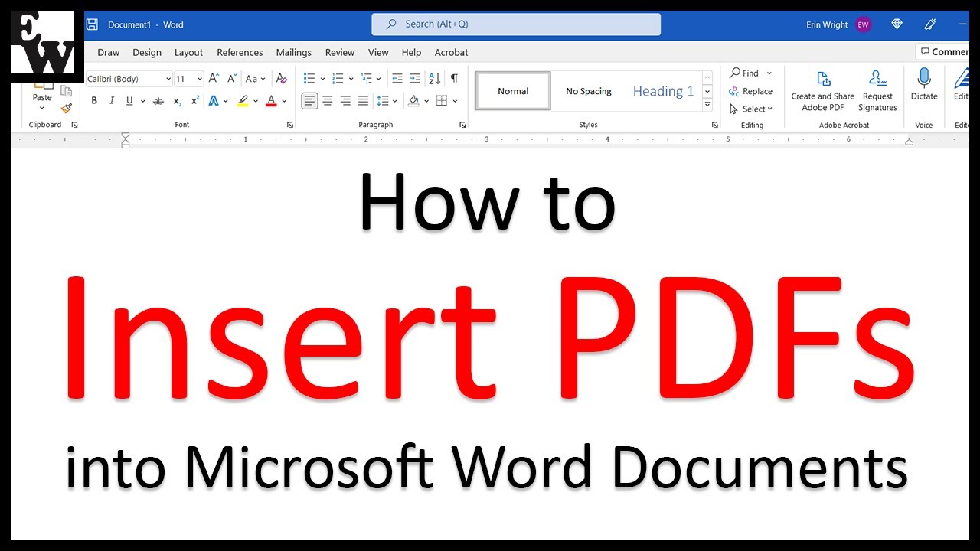The height and width of the screenshot is (551, 980).
Task: Decrease paragraph indent
Action: (x=397, y=78)
